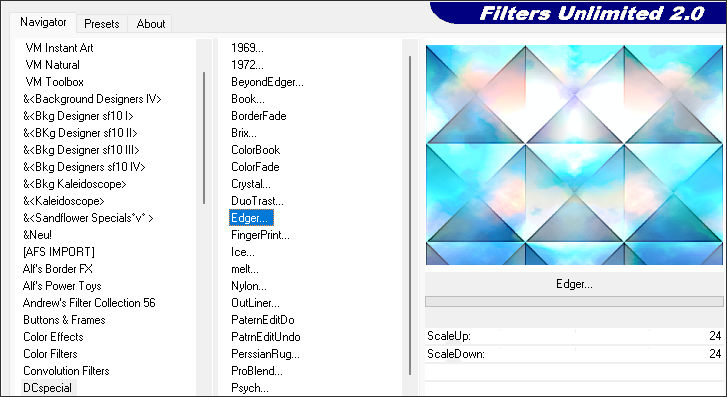This screenshot has height=397, width=727.
Task: Choose the DCspecial filter group
Action: click(x=48, y=388)
